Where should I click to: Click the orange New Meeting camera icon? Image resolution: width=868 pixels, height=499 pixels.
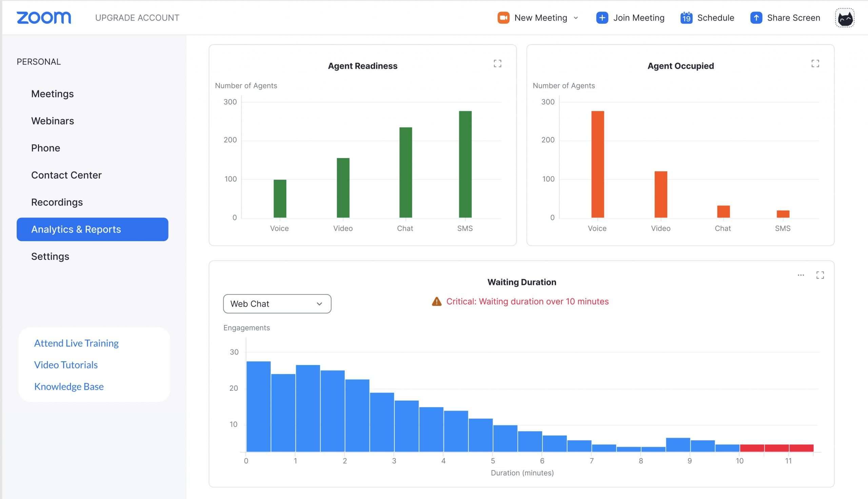click(x=503, y=18)
